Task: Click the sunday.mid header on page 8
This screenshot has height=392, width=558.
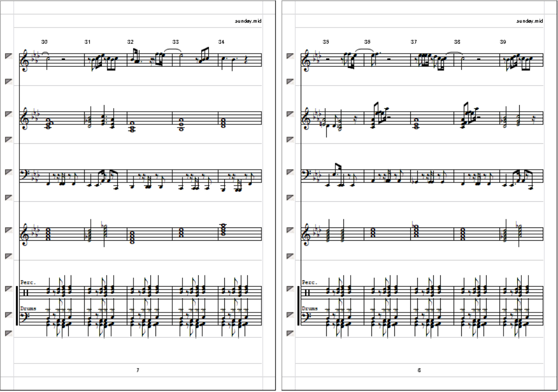Action: 530,21
